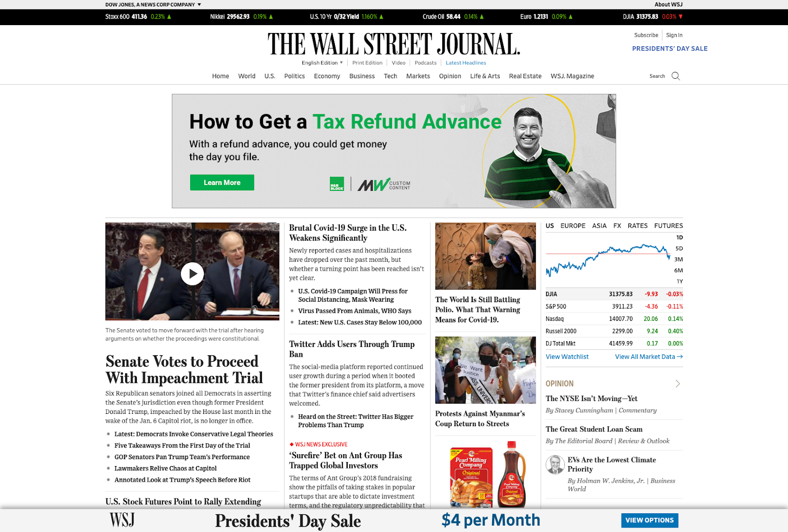Open the Real Estate section
The height and width of the screenshot is (532, 788).
click(525, 76)
